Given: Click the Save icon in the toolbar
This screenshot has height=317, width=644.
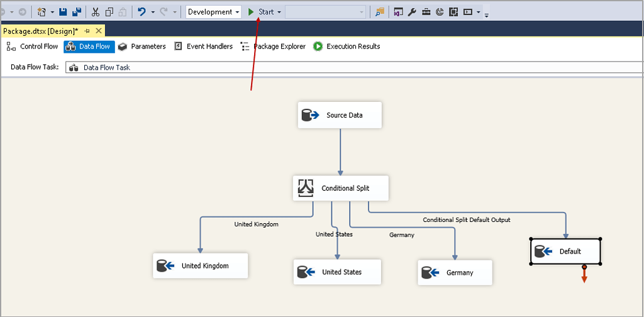Looking at the screenshot, I should point(63,12).
